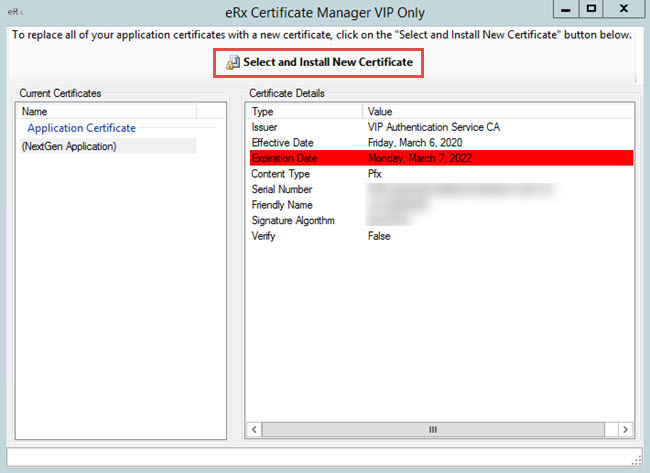This screenshot has width=650, height=473.
Task: Select the (NextGen Application) certificate entry
Action: pos(69,146)
